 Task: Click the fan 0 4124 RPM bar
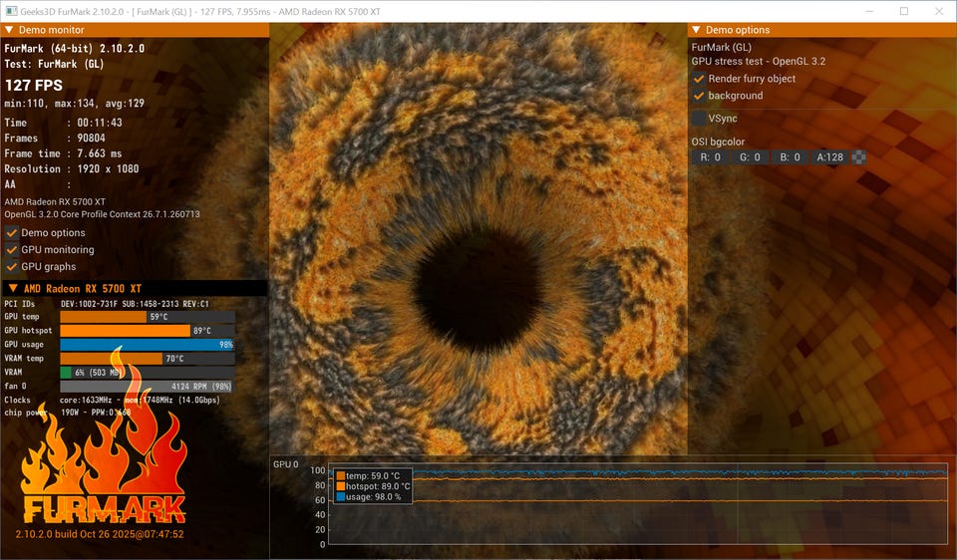tap(148, 387)
